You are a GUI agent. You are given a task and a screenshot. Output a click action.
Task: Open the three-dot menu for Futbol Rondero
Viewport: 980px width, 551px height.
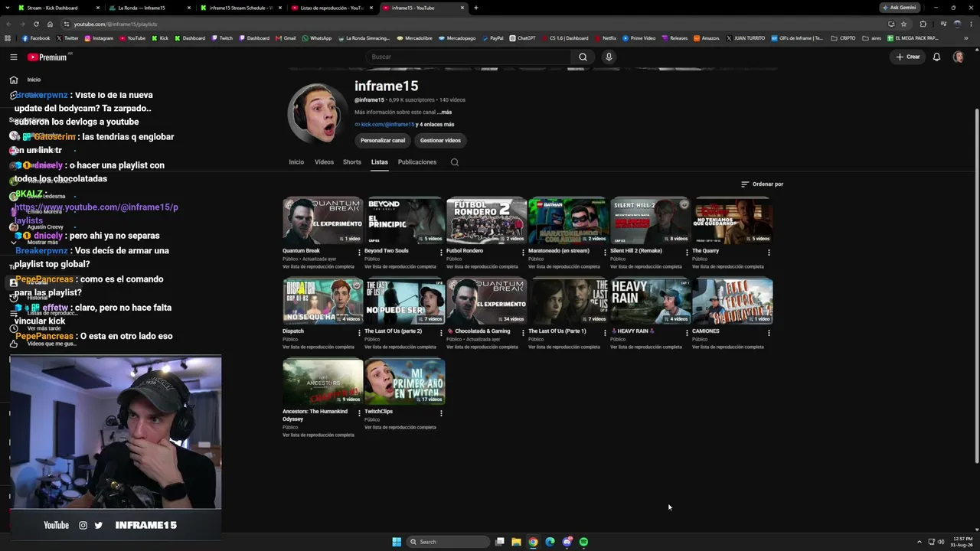point(523,253)
